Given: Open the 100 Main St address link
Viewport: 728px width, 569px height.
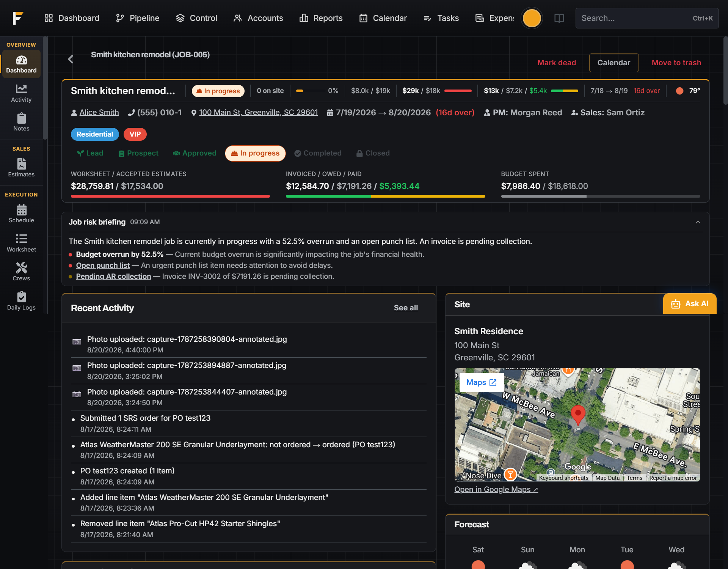Looking at the screenshot, I should (258, 112).
